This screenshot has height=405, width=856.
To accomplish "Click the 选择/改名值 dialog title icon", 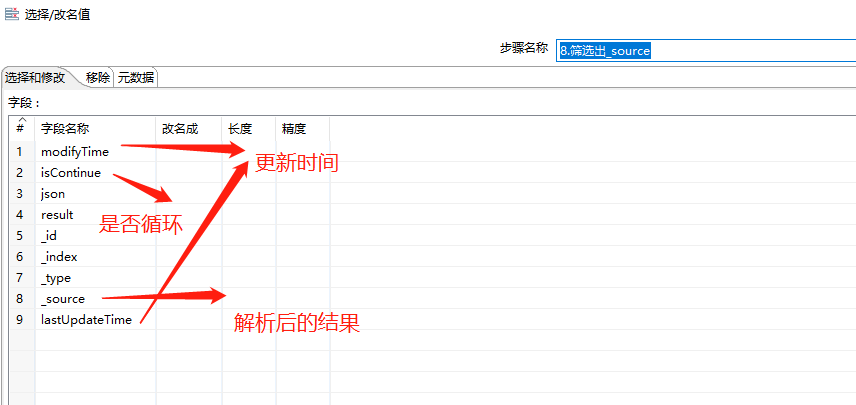I will pyautogui.click(x=12, y=15).
